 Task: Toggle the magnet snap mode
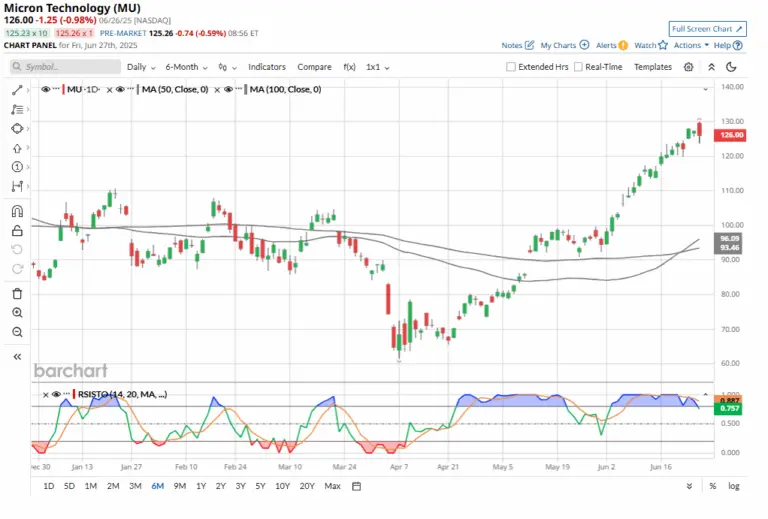(x=17, y=211)
